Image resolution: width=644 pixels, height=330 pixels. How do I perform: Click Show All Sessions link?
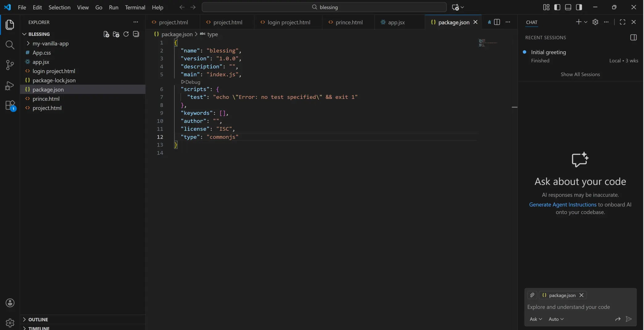pos(580,74)
